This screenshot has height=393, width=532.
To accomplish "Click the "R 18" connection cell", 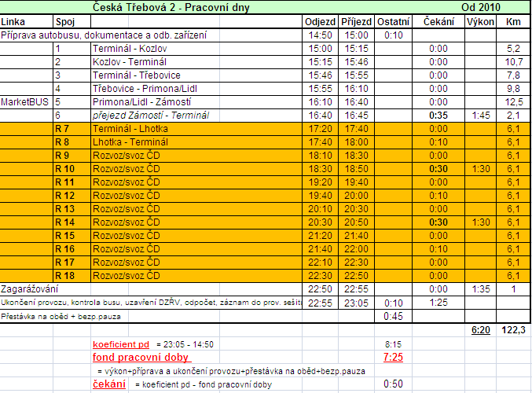I will coord(64,276).
